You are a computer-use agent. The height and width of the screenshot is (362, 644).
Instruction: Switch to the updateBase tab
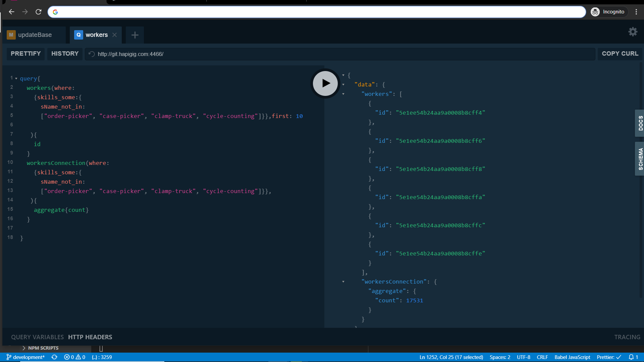pos(35,35)
